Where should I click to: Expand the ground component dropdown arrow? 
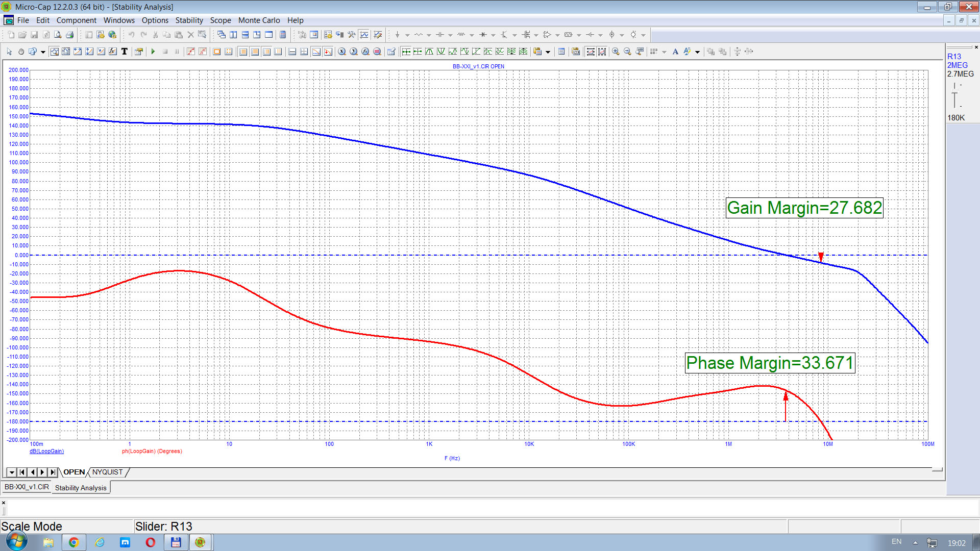(x=407, y=35)
